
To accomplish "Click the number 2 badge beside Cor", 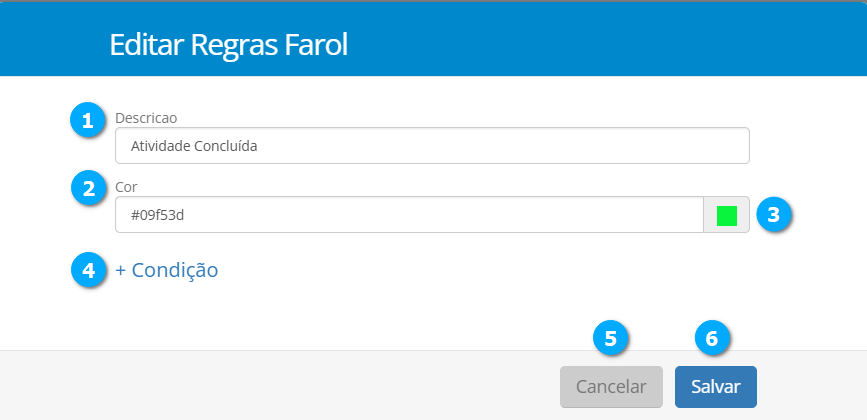I will click(88, 188).
